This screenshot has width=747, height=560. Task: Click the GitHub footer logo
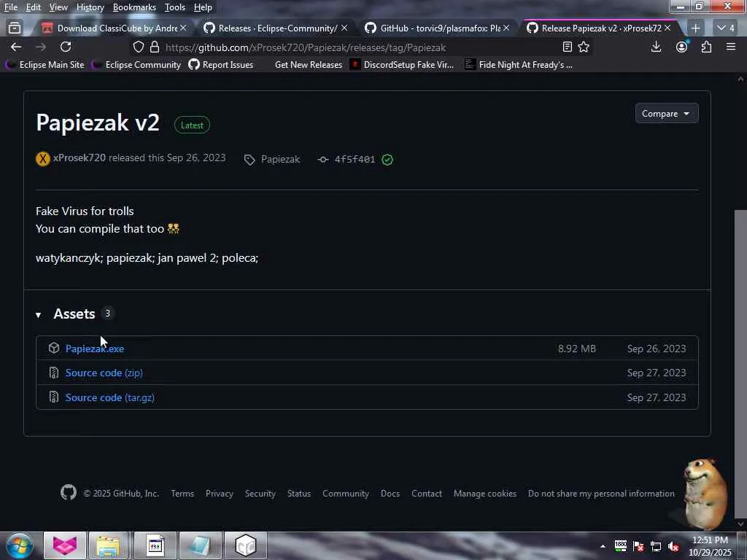[69, 492]
